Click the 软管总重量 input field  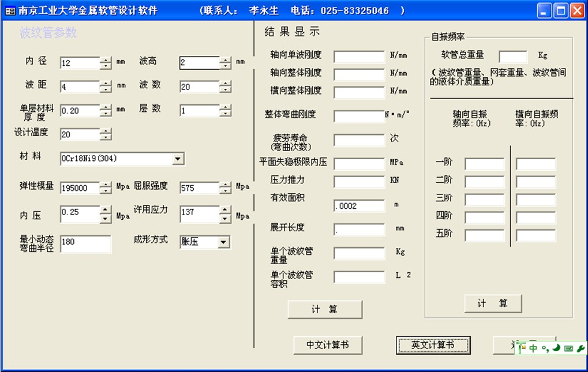(513, 57)
